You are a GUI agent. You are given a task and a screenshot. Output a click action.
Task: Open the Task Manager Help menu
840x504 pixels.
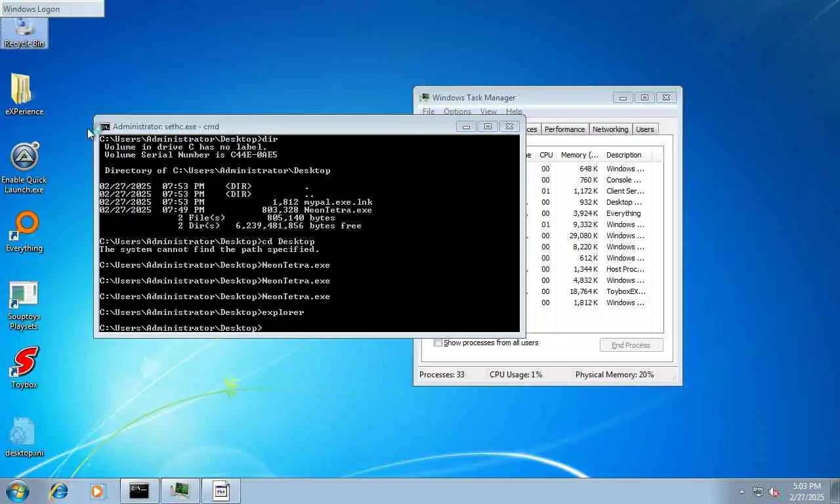(x=514, y=112)
